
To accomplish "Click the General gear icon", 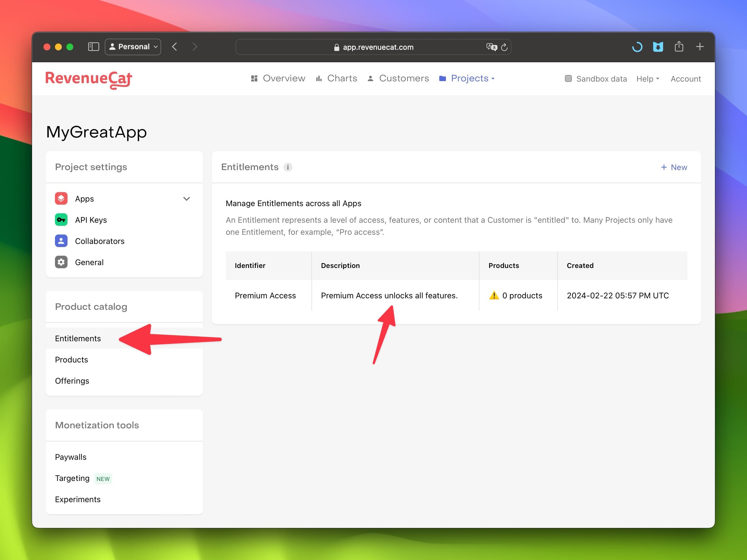I will click(61, 262).
